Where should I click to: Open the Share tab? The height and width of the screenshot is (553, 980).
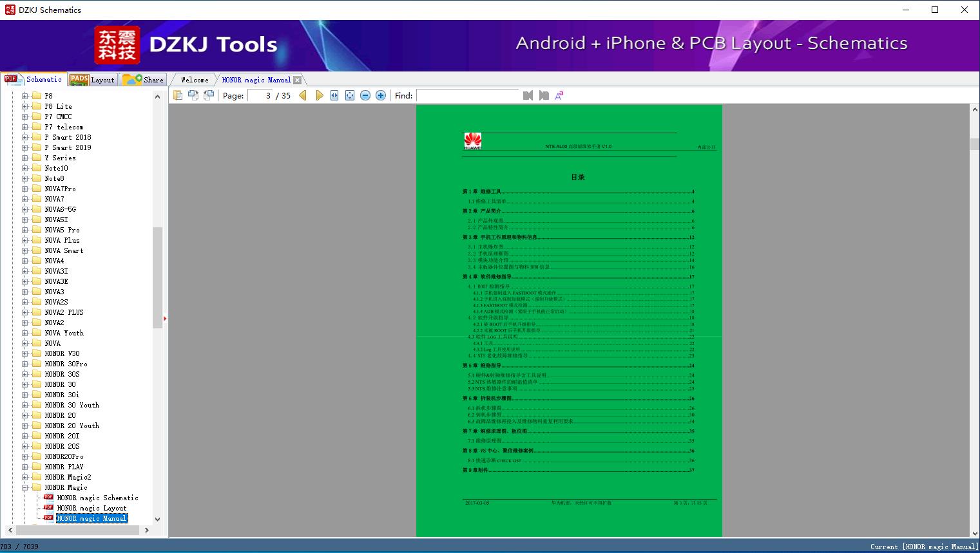(x=143, y=80)
